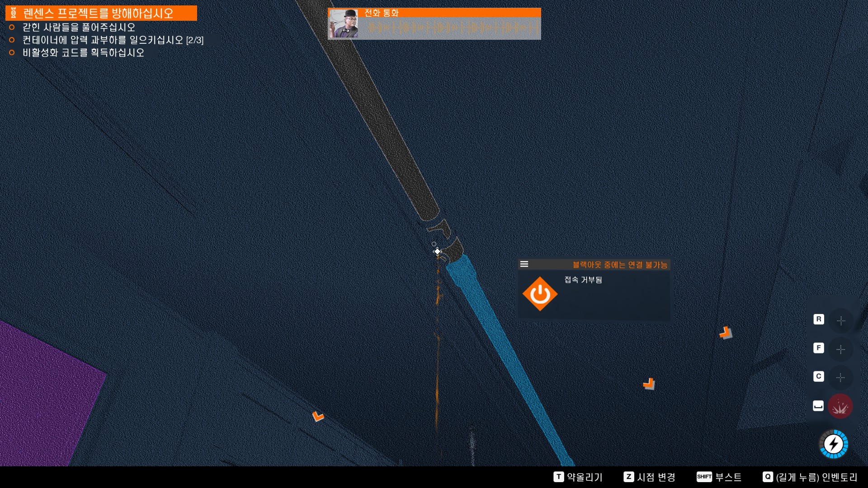This screenshot has height=488, width=868.
Task: Click the lower right orange chevron waypoint
Action: pos(649,384)
